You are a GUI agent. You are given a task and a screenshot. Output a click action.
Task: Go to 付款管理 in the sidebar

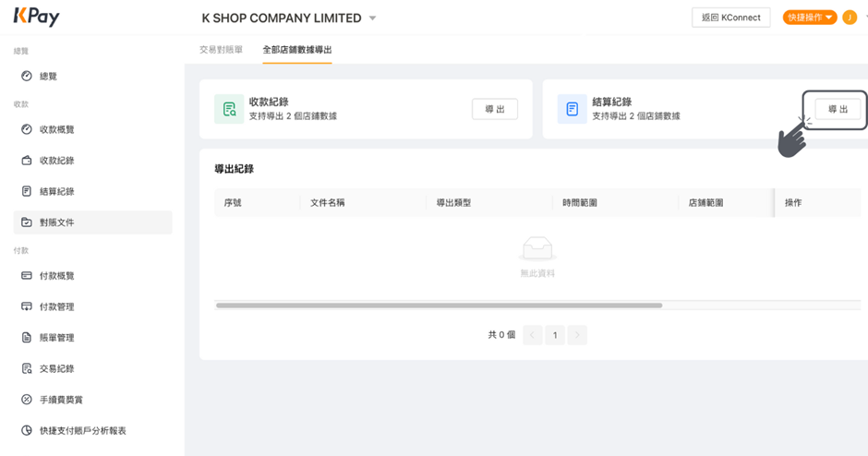point(93,306)
